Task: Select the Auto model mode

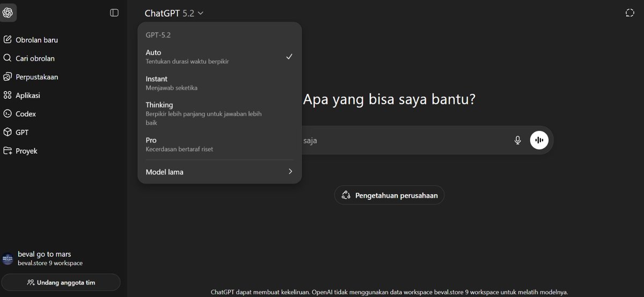Action: point(219,57)
